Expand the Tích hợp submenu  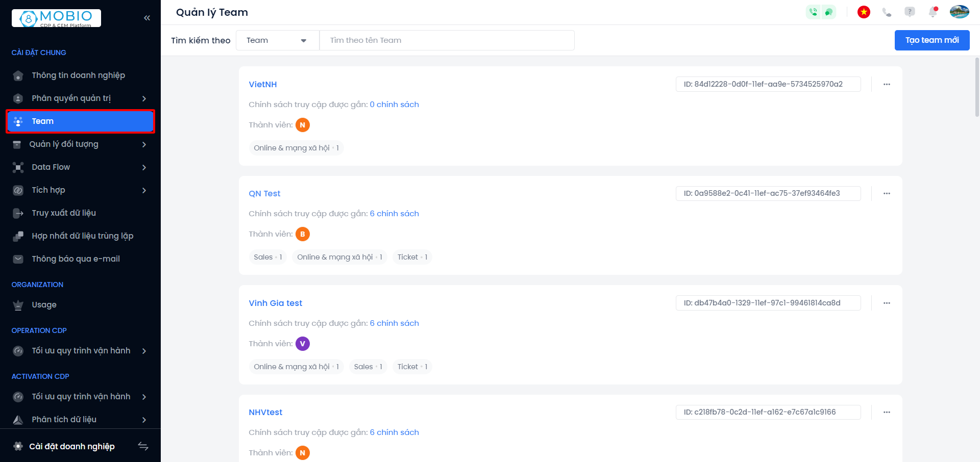144,190
